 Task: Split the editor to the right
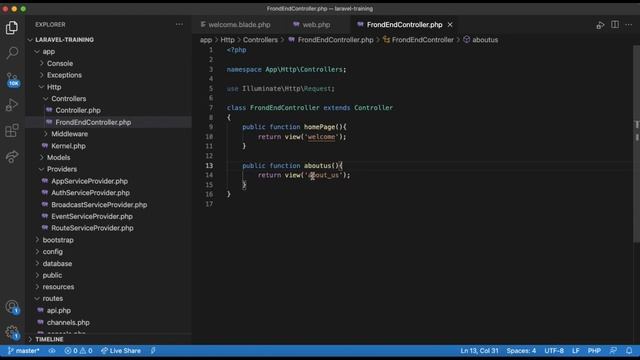[x=615, y=24]
